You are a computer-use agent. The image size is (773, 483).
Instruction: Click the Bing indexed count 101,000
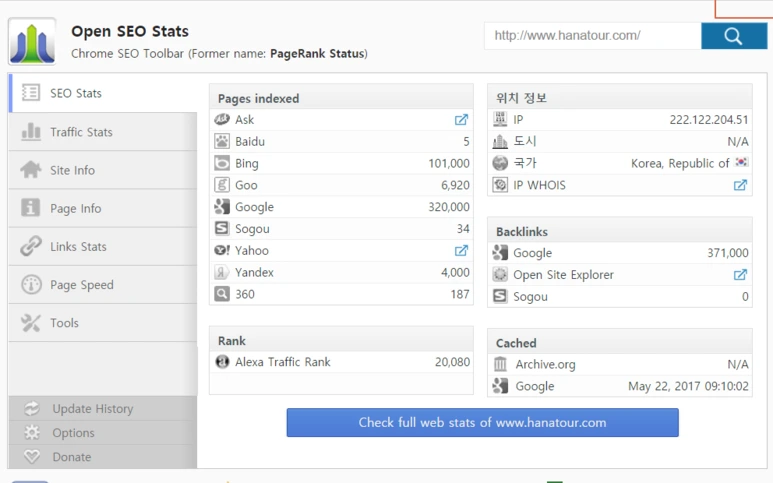point(449,163)
